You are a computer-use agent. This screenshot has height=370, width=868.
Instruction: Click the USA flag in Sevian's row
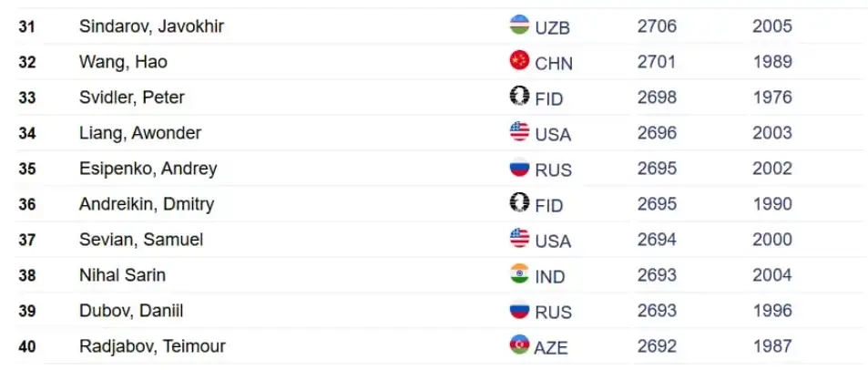click(x=519, y=238)
